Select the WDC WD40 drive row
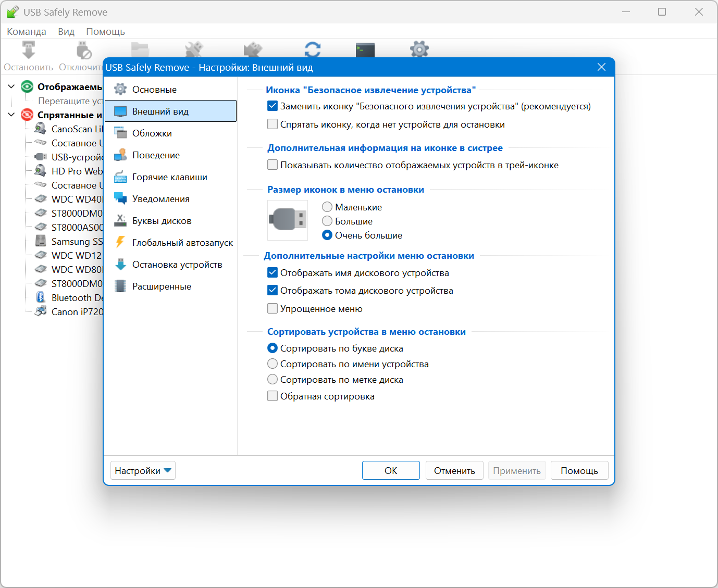 tap(69, 199)
